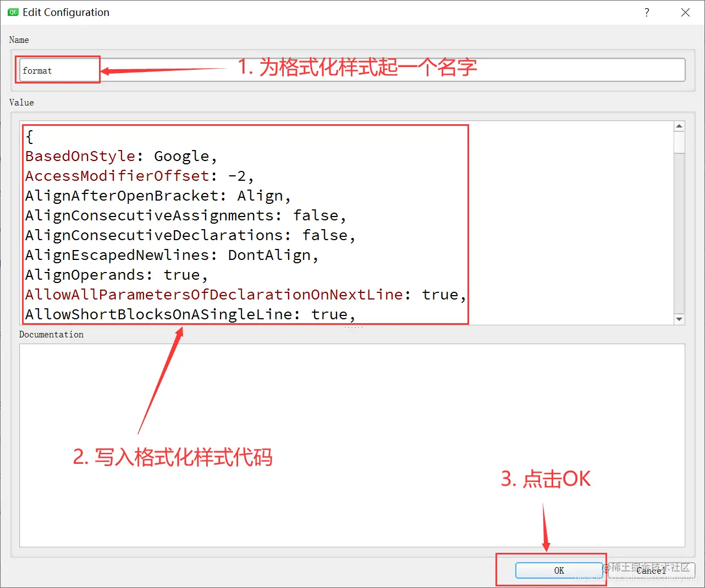
Task: Click the line 'AllowAllParametersOfDeclarationOnNextLine: true,'
Action: pyautogui.click(x=246, y=295)
